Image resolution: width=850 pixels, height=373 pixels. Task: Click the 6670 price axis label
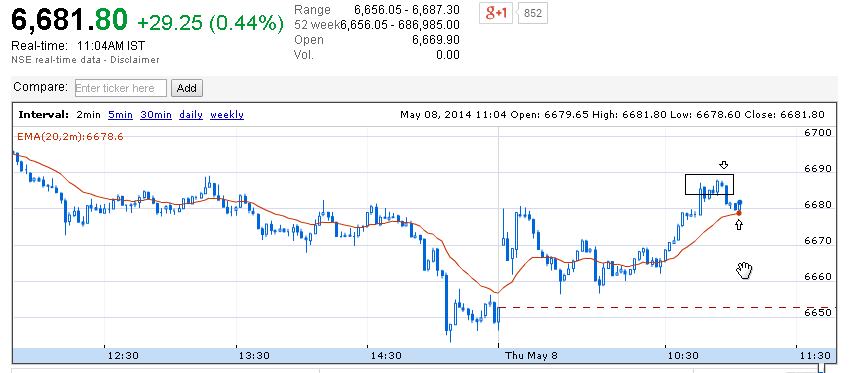(817, 241)
